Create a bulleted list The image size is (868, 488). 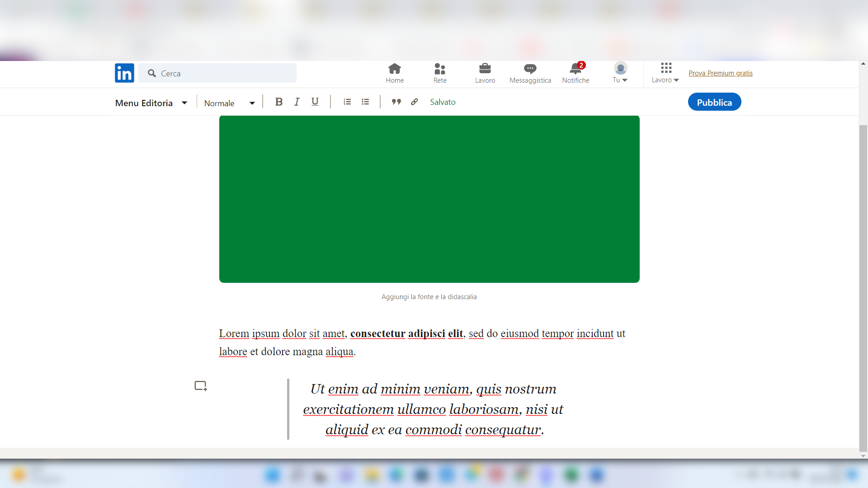365,102
